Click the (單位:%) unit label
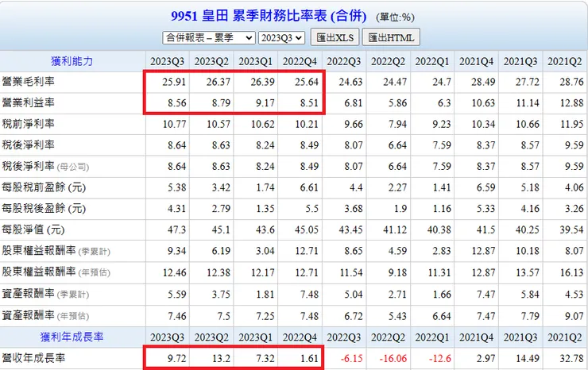 pyautogui.click(x=395, y=17)
